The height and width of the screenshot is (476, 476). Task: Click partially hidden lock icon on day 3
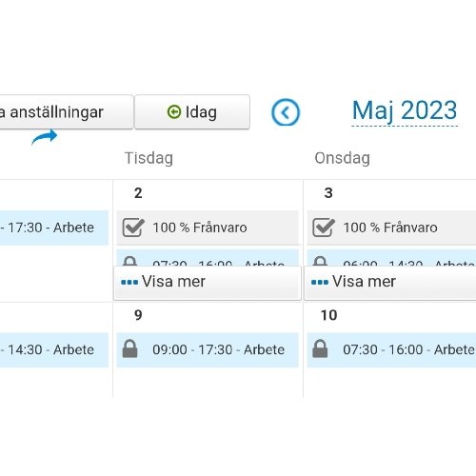(x=320, y=261)
